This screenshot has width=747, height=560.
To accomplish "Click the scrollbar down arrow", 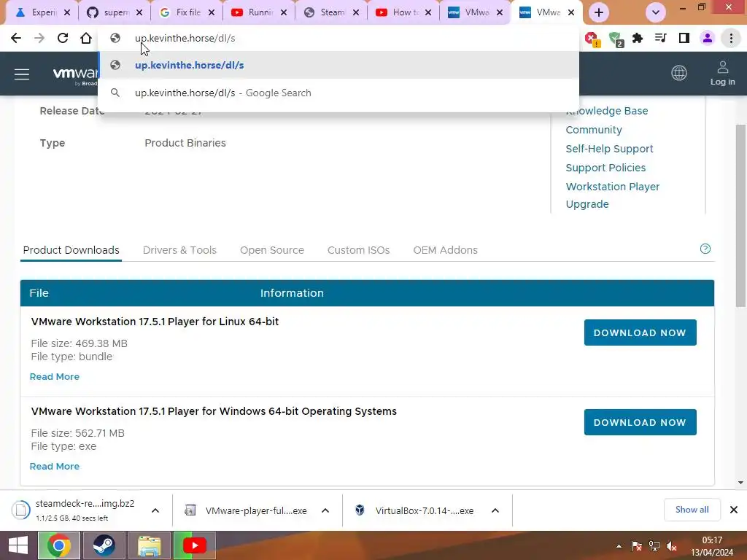I will 740,483.
